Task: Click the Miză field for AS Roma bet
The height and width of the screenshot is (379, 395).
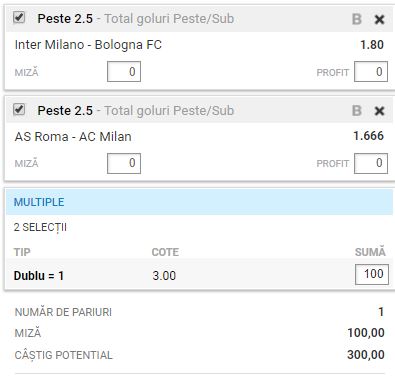Action: click(124, 163)
